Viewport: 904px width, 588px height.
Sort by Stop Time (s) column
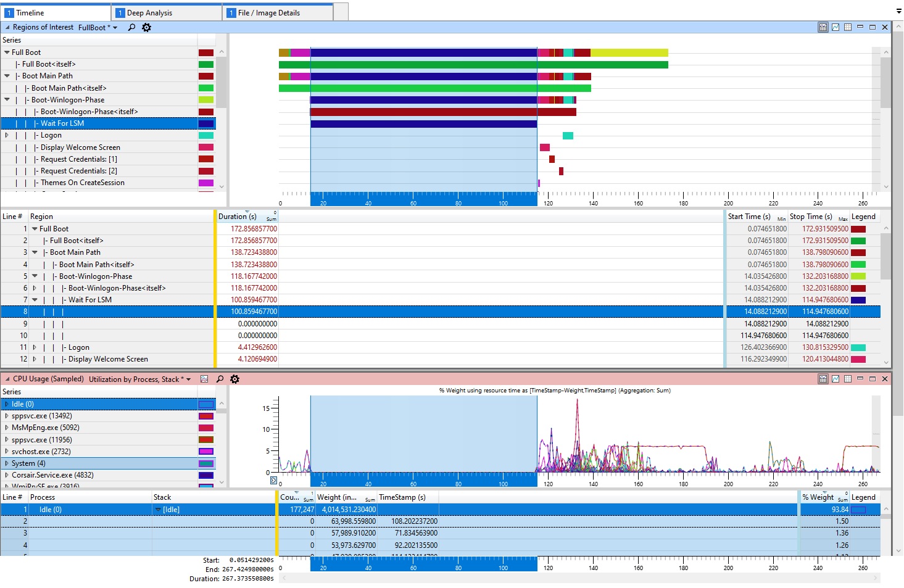[x=819, y=217]
